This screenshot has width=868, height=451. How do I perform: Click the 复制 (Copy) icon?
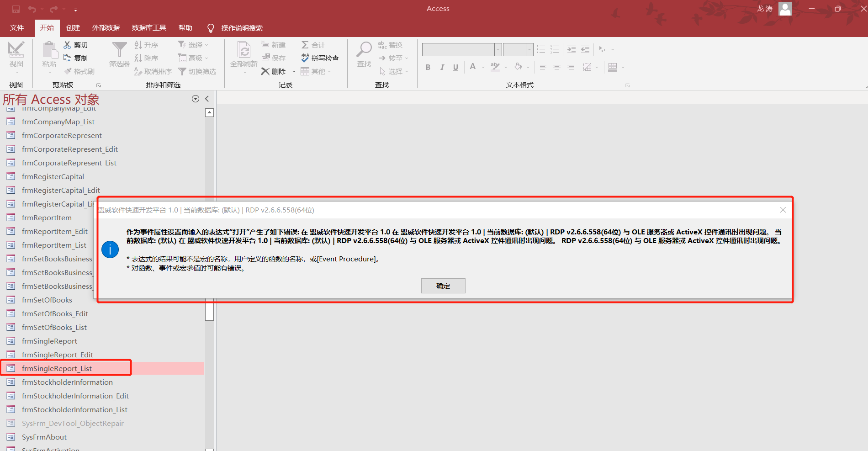coord(67,58)
